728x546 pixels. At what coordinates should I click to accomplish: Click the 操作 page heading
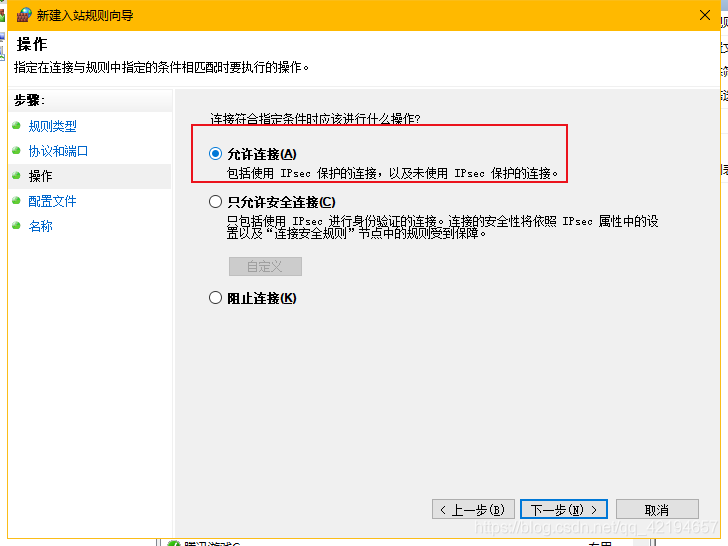32,44
